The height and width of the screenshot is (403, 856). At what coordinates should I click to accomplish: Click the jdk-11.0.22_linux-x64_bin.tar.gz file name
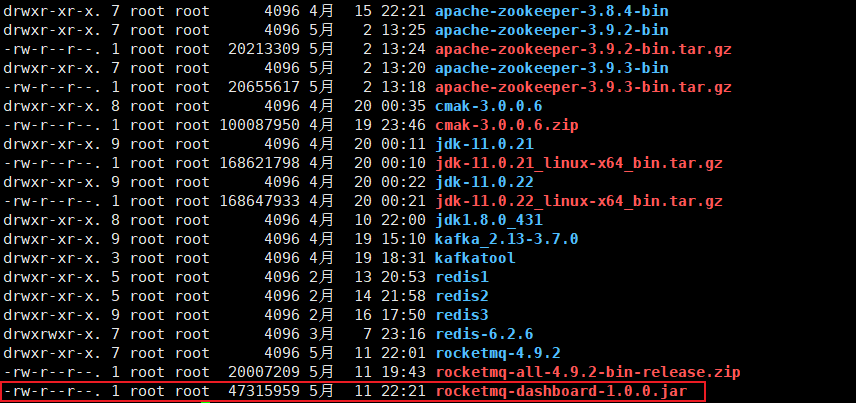pyautogui.click(x=579, y=201)
